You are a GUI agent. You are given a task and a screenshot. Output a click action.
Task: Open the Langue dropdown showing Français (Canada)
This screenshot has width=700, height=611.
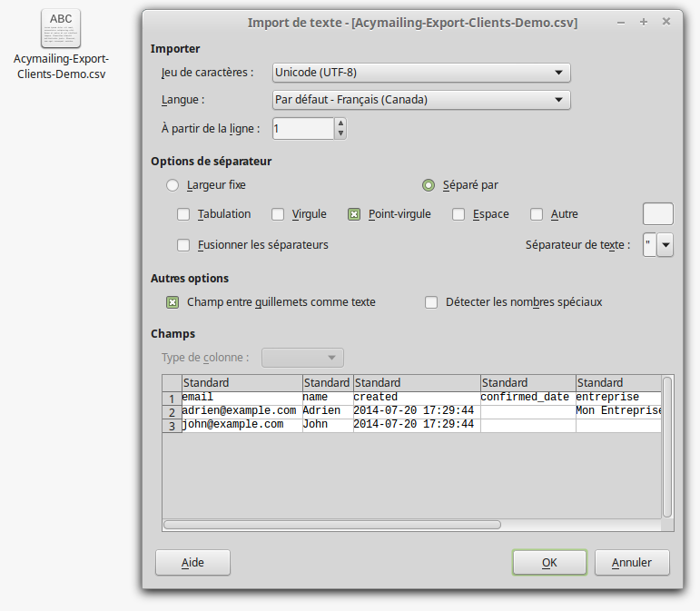(421, 100)
